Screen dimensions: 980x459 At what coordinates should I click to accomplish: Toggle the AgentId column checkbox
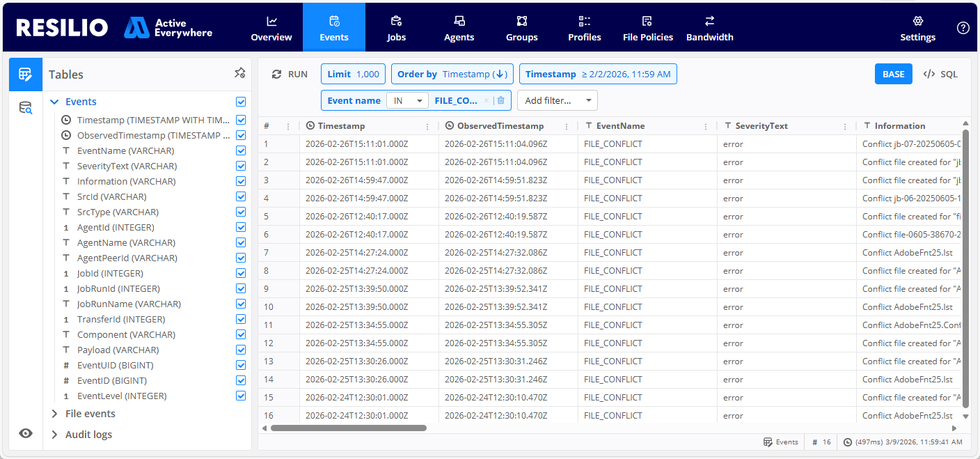tap(241, 227)
